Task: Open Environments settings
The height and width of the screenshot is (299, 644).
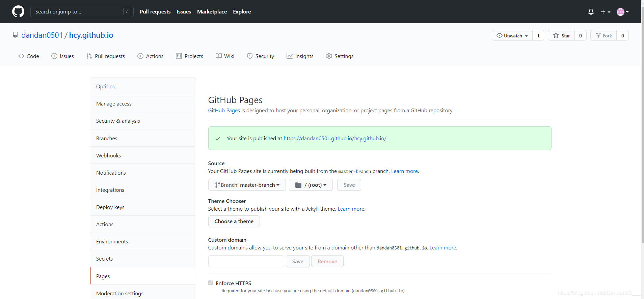Action: click(x=143, y=242)
